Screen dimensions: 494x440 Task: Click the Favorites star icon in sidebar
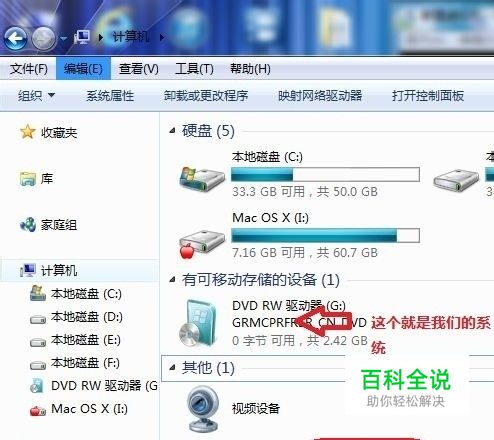(28, 132)
